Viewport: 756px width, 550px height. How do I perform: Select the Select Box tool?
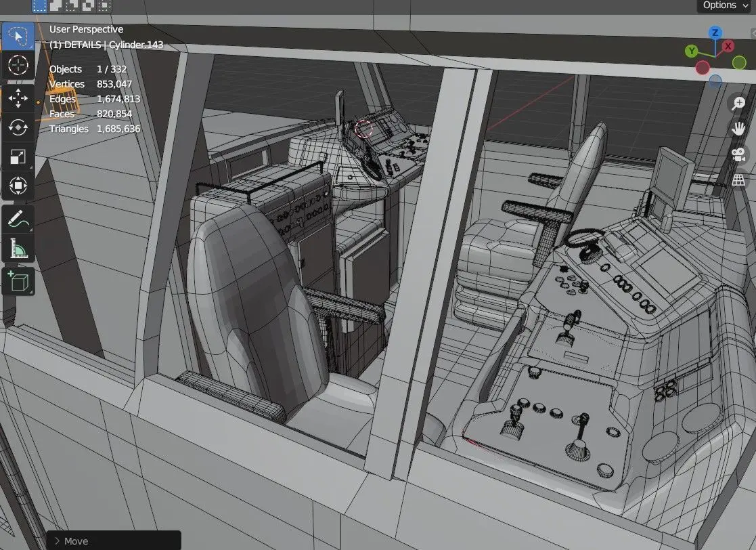pos(18,36)
